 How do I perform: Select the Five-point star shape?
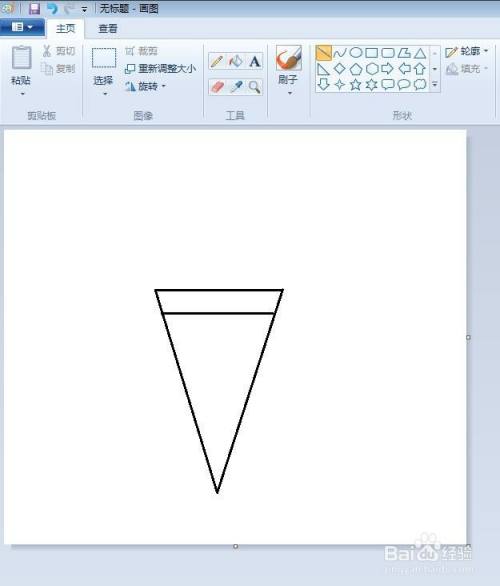click(x=356, y=84)
